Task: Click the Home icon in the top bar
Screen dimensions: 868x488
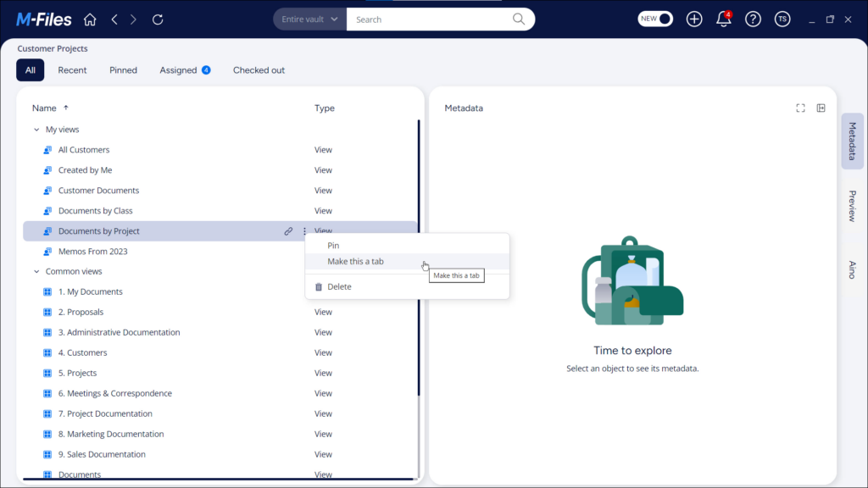Action: [x=90, y=19]
